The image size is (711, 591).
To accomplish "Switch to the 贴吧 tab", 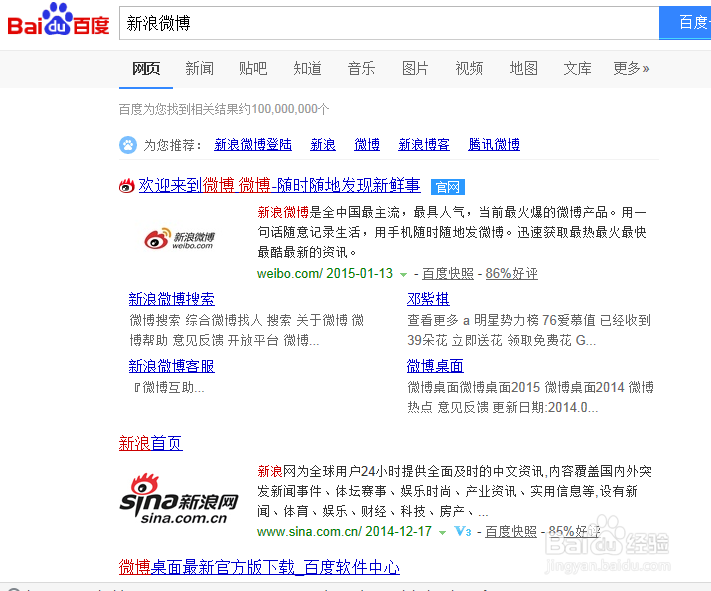I will coord(253,68).
